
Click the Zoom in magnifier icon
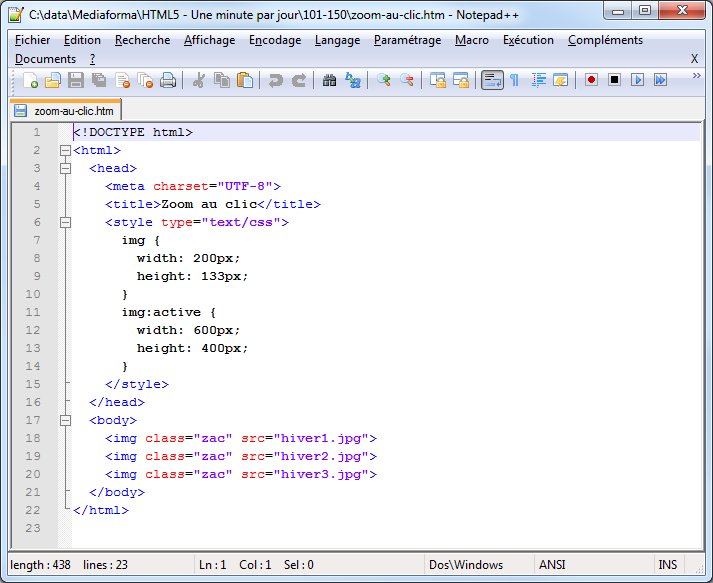coord(384,80)
